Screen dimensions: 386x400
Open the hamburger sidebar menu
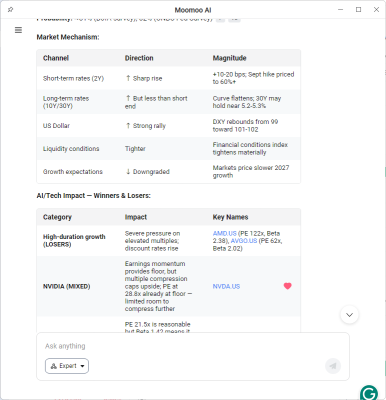click(18, 30)
